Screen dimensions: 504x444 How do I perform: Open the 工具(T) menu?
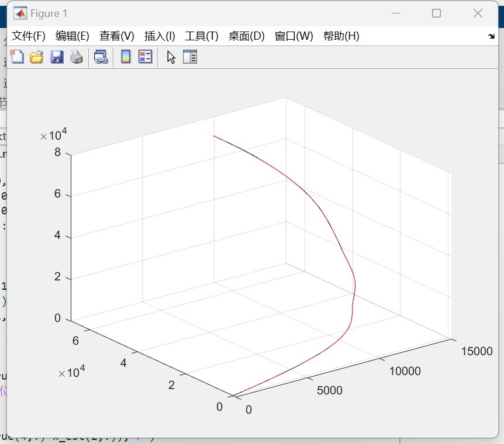tap(202, 36)
